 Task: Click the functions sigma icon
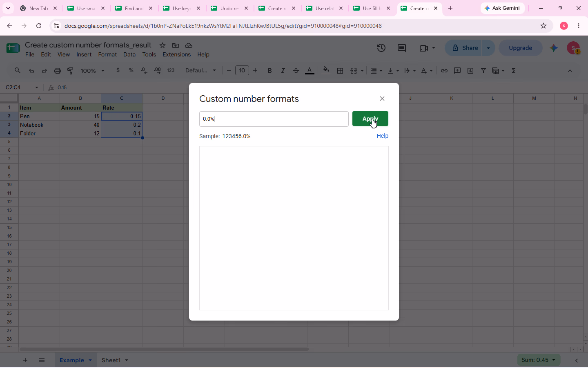[x=514, y=71]
